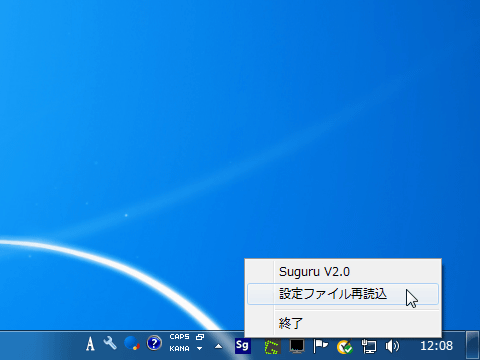Open the volume speaker icon
The image size is (480, 360).
tap(392, 346)
